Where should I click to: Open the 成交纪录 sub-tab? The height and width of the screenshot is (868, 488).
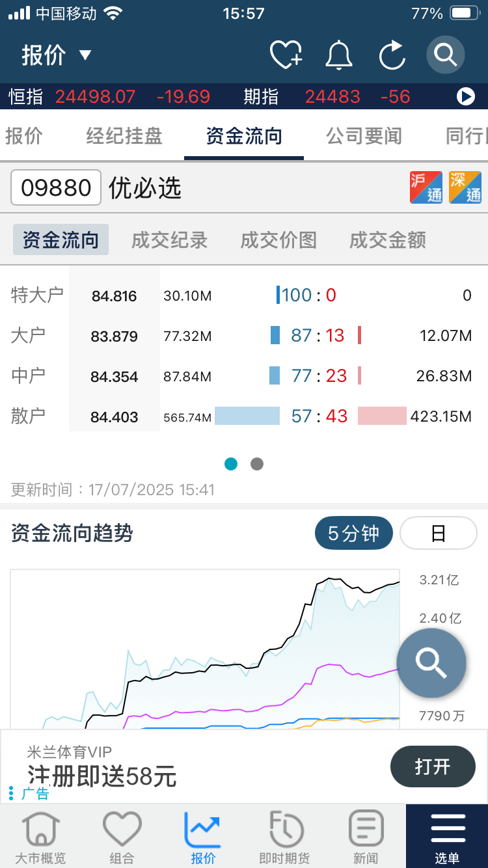(x=169, y=240)
